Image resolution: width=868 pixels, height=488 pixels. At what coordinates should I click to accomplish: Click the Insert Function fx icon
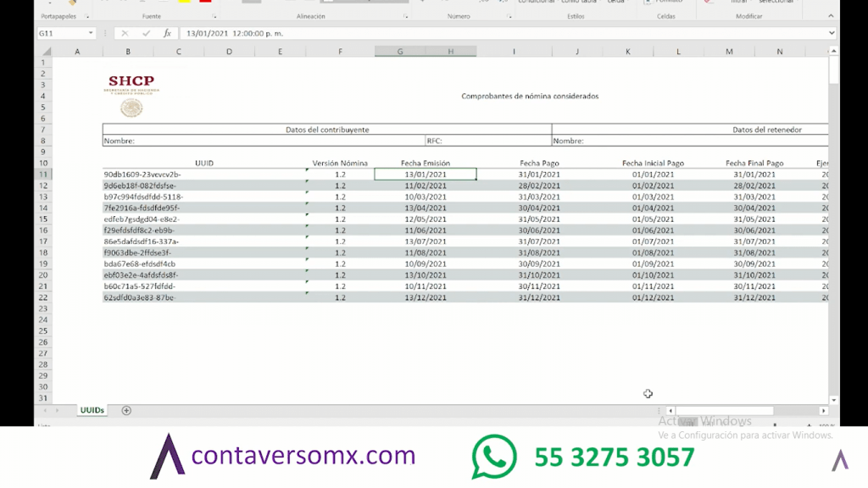[x=167, y=33]
